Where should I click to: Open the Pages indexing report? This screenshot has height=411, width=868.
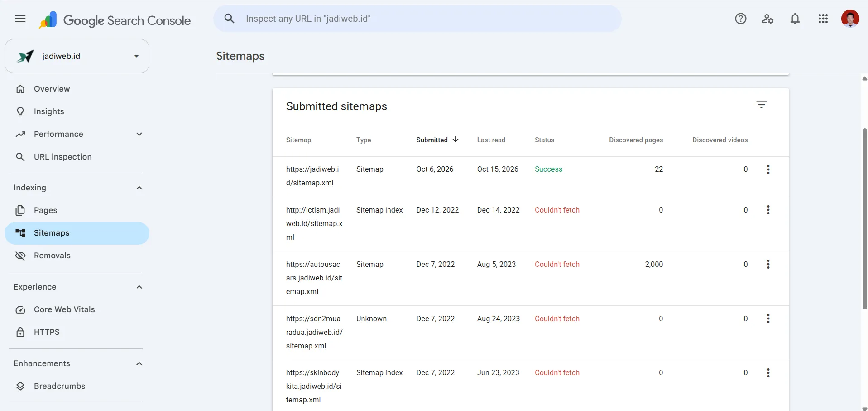[77, 210]
